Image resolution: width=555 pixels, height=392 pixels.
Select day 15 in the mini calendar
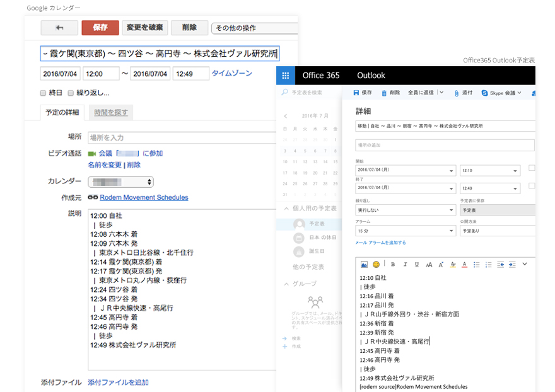[335, 162]
